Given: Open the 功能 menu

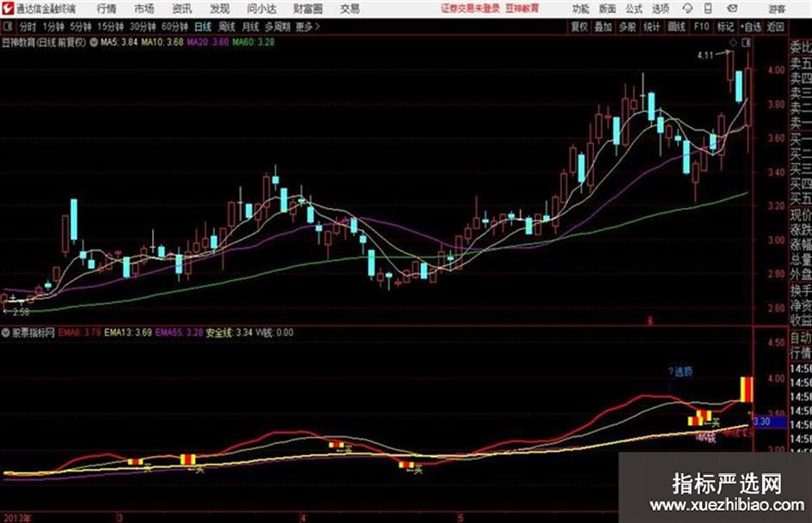Looking at the screenshot, I should tap(581, 9).
